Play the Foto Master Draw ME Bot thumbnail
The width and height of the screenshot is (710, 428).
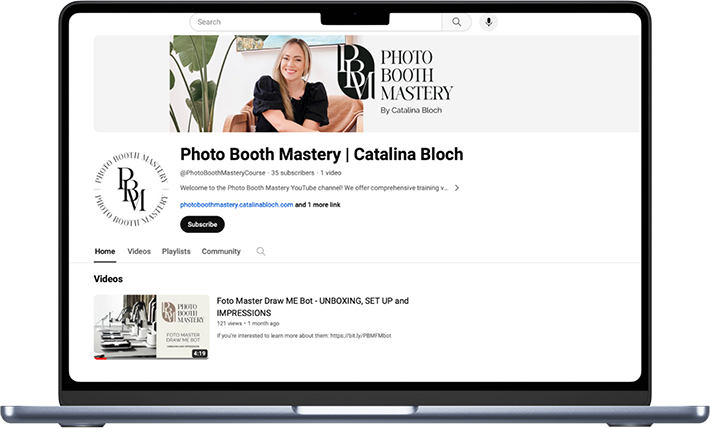(x=152, y=327)
